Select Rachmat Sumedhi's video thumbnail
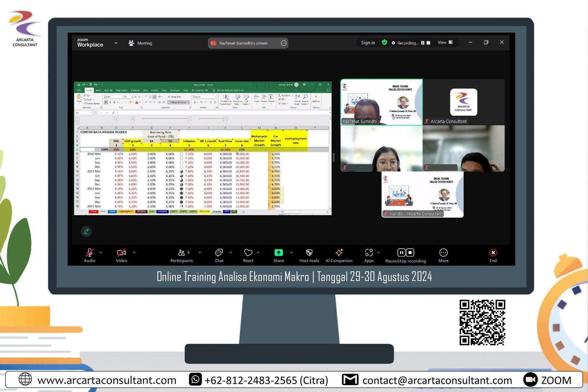588x392 pixels. [x=381, y=103]
